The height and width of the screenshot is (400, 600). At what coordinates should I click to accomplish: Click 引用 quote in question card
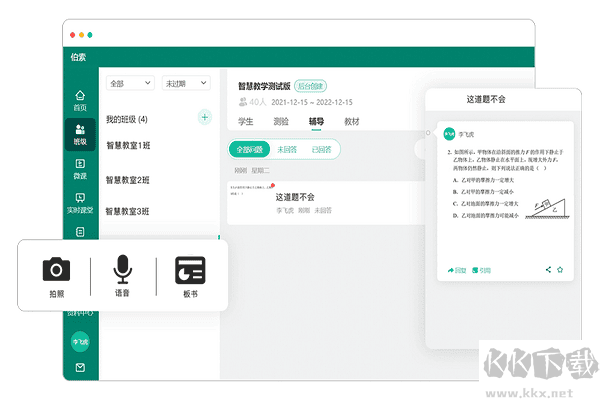481,270
